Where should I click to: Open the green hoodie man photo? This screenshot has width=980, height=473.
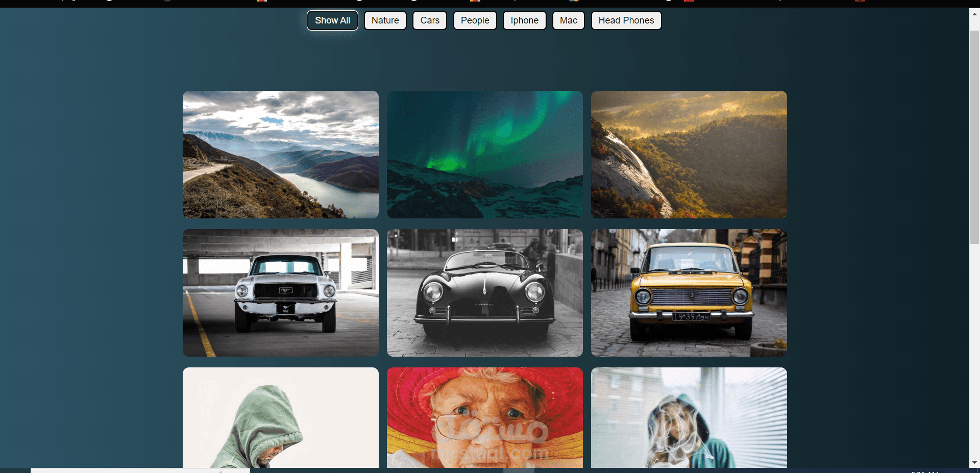click(281, 417)
